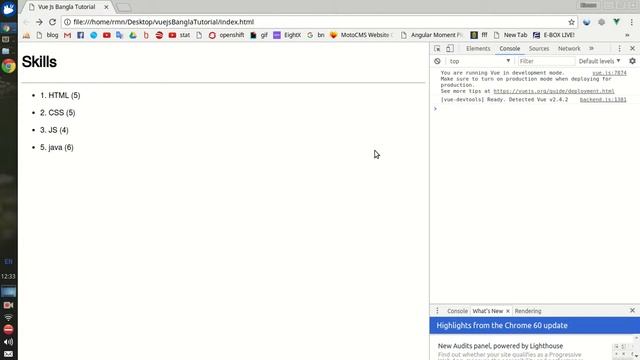The height and width of the screenshot is (360, 640).
Task: Select the drawer Console tab
Action: (457, 311)
